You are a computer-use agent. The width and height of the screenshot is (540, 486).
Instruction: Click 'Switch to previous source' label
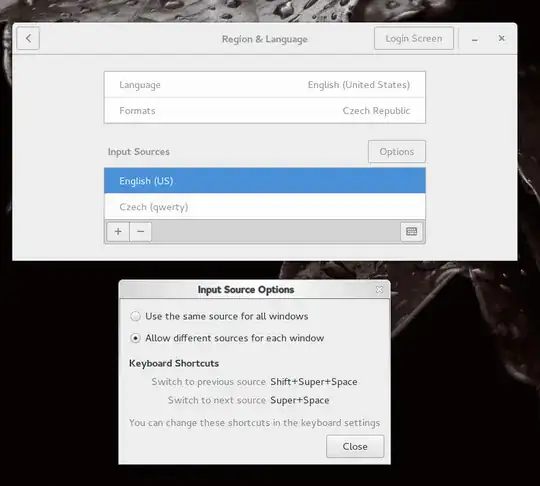click(208, 382)
